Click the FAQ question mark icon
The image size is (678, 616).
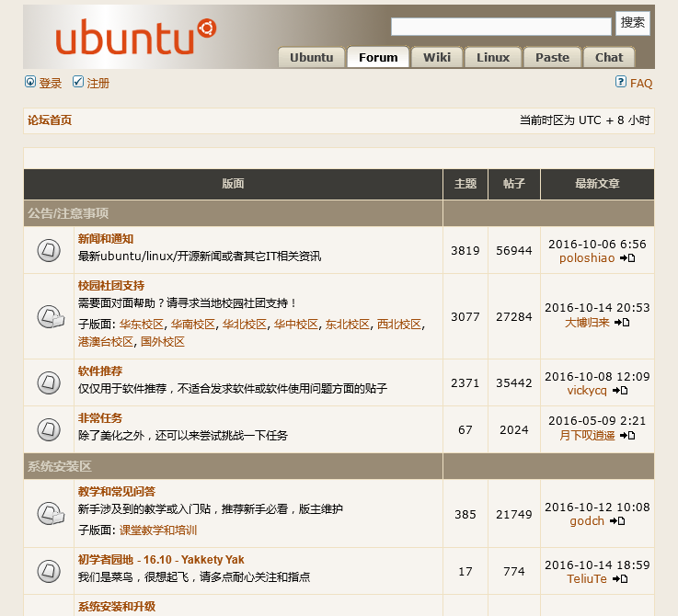tap(621, 81)
